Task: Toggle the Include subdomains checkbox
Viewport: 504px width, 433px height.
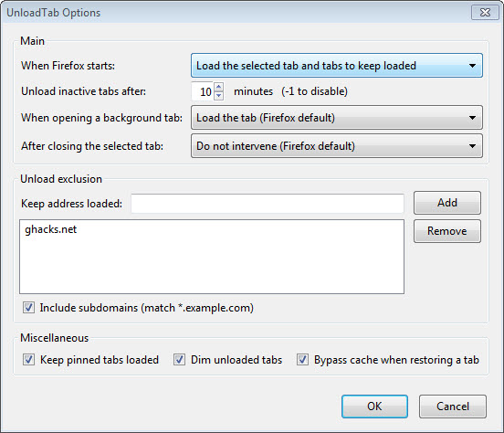Action: coord(28,308)
